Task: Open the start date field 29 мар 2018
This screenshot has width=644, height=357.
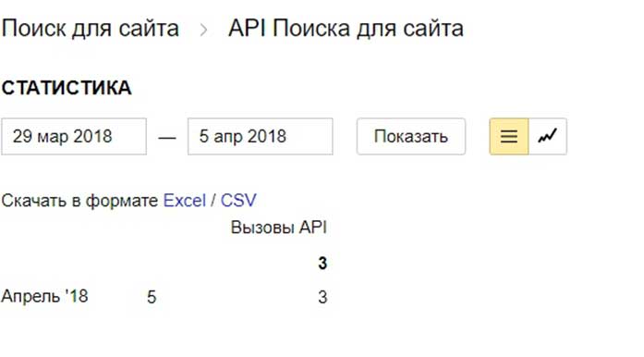Action: click(74, 137)
